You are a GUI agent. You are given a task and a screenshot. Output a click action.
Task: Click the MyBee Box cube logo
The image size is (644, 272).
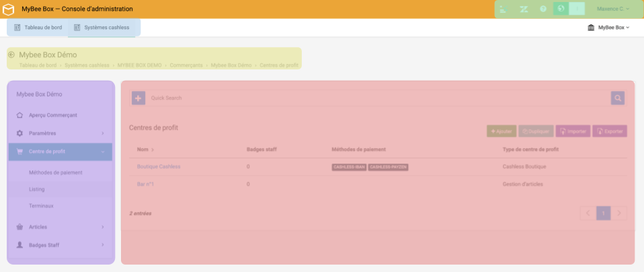click(9, 9)
